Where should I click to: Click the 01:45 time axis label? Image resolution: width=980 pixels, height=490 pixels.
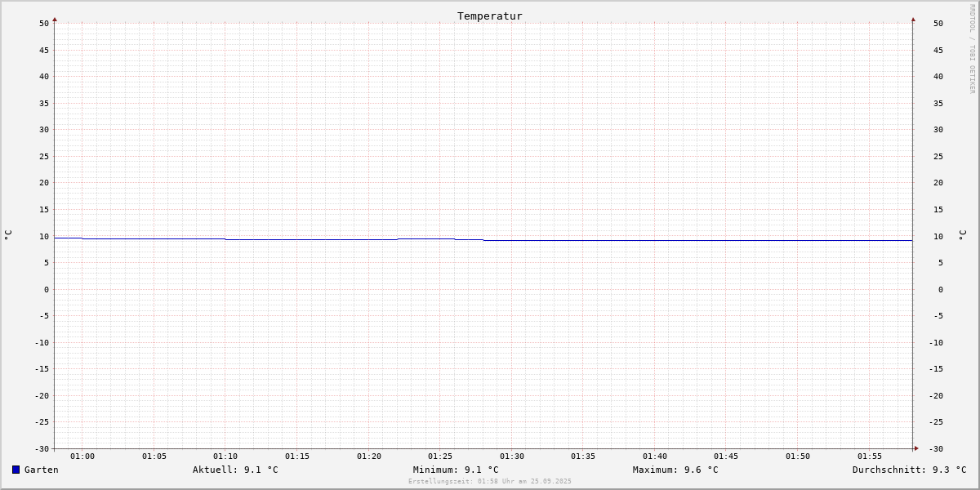pyautogui.click(x=726, y=457)
